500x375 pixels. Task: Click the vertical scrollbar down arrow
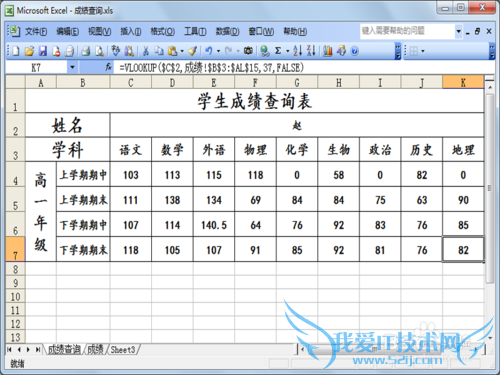pos(490,338)
